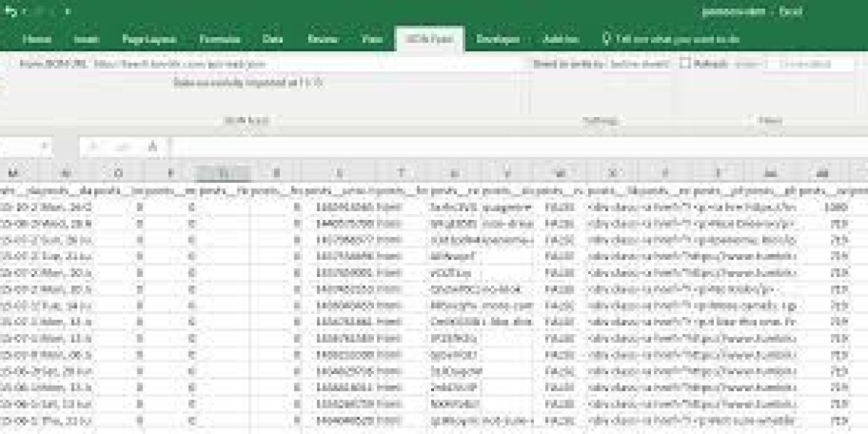Switch to the Formulas tab
Screen dimensions: 868x434
pos(220,39)
